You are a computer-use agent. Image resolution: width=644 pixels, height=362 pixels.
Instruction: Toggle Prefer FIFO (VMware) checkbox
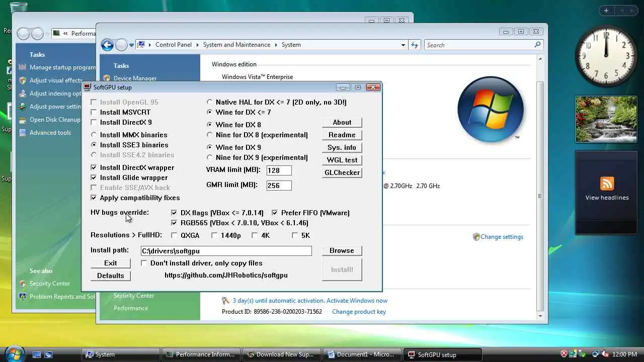coord(275,213)
